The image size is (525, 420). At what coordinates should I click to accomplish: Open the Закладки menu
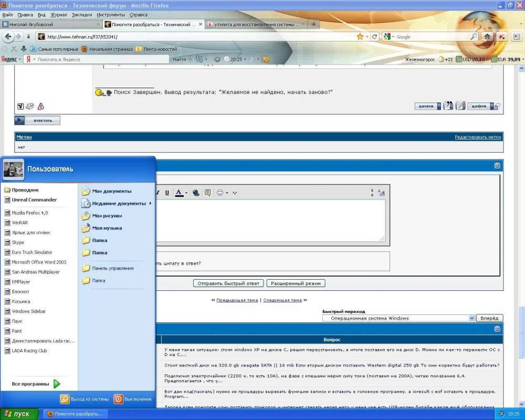pyautogui.click(x=82, y=15)
